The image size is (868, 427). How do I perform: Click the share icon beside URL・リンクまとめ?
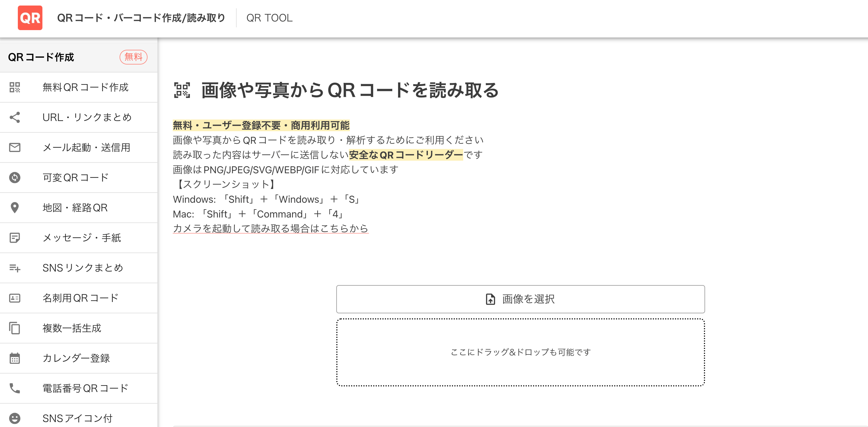tap(15, 117)
